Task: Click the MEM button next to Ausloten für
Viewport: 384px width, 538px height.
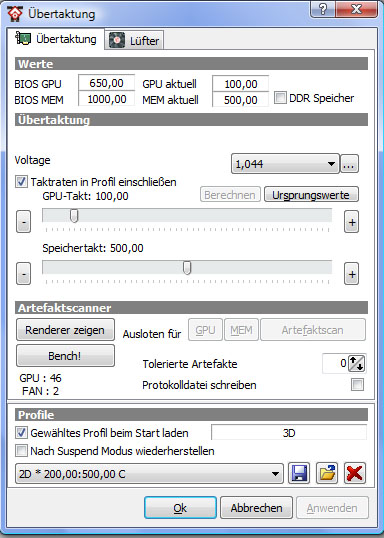Action: point(241,330)
